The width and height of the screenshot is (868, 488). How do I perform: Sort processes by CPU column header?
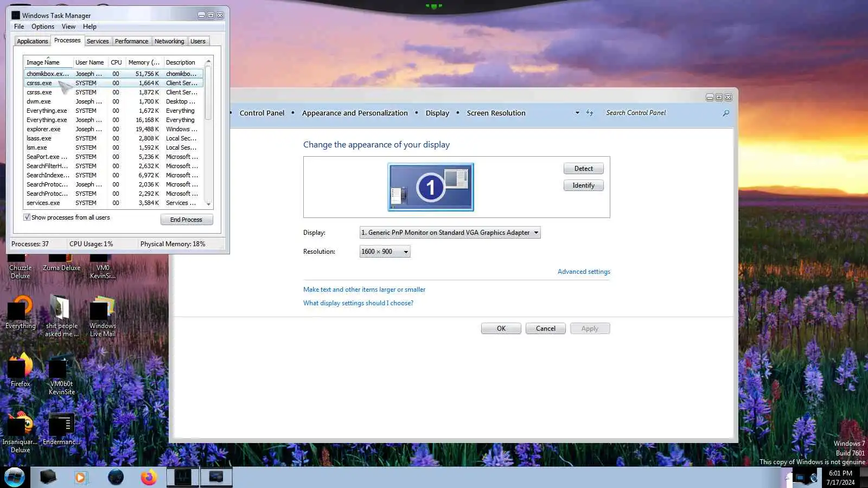[116, 62]
